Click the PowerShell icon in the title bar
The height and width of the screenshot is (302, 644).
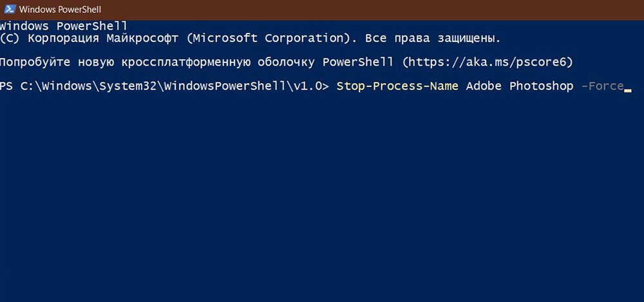pyautogui.click(x=10, y=9)
